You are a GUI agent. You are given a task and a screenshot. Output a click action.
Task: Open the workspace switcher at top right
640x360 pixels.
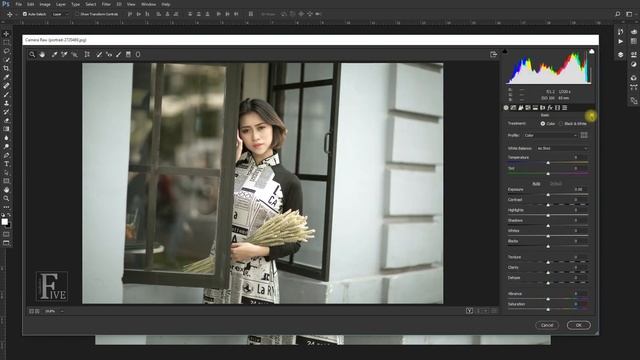point(629,14)
